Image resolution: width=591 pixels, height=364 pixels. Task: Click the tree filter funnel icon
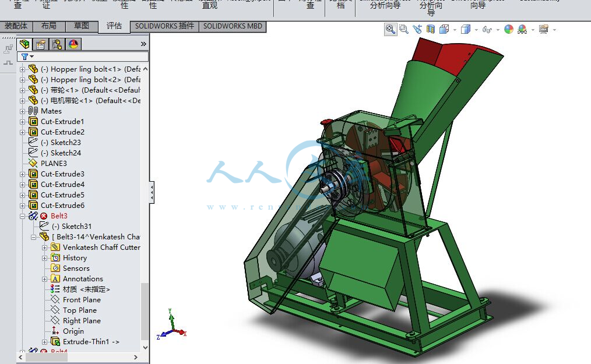click(x=25, y=56)
